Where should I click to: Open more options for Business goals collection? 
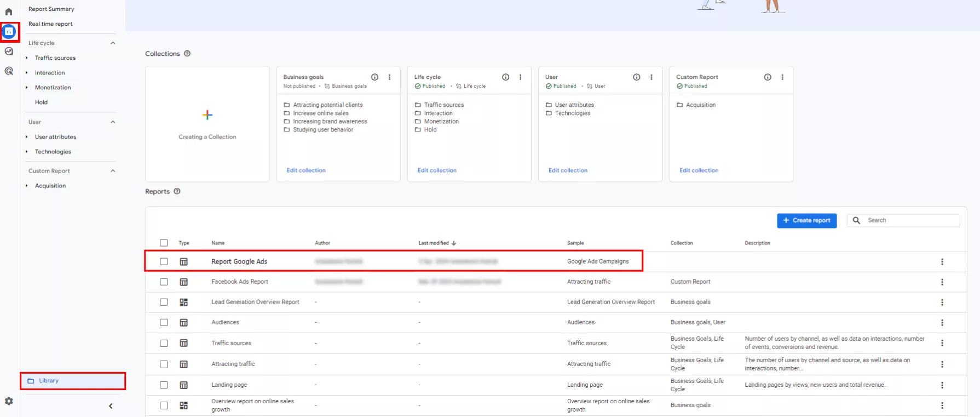[x=390, y=77]
